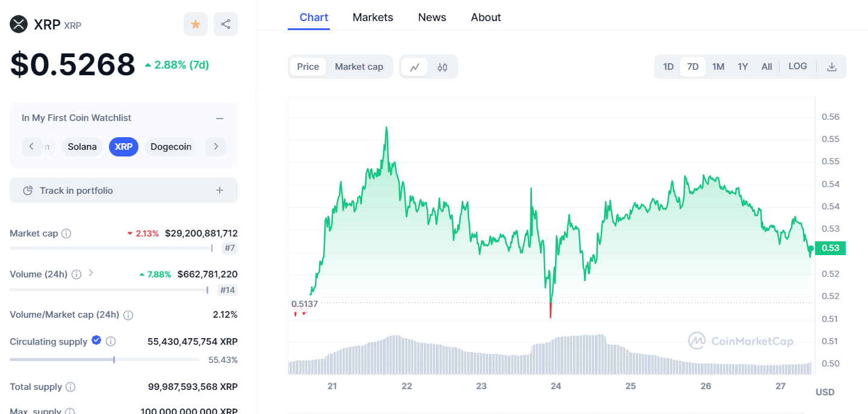Switch to line chart view icon

415,67
